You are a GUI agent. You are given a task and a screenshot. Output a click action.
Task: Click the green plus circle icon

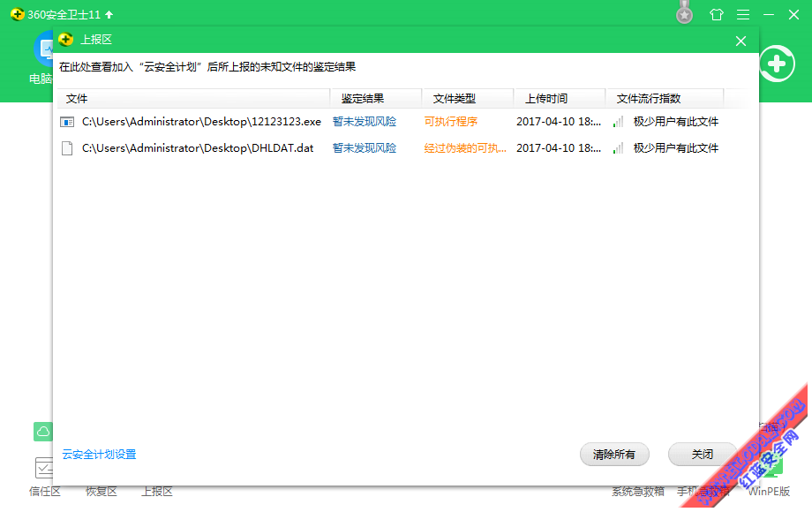(x=776, y=64)
